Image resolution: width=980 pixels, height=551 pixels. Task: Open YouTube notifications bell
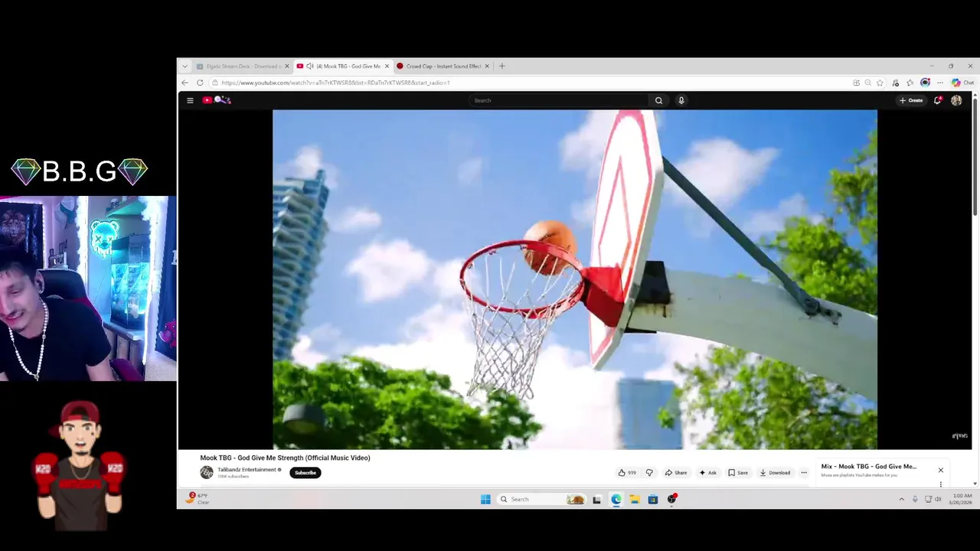[937, 100]
